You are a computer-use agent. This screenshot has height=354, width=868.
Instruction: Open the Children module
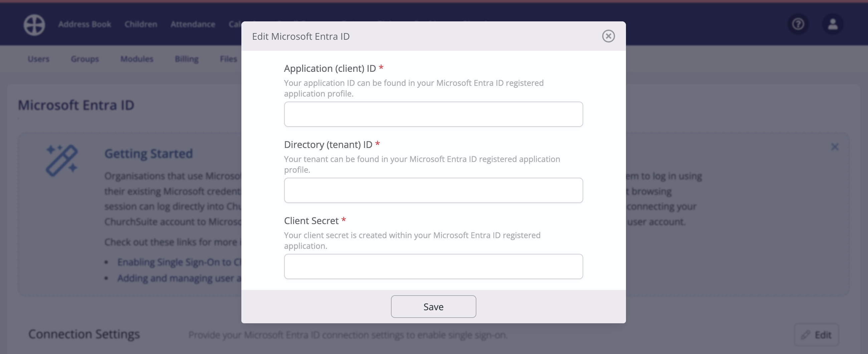pyautogui.click(x=141, y=24)
